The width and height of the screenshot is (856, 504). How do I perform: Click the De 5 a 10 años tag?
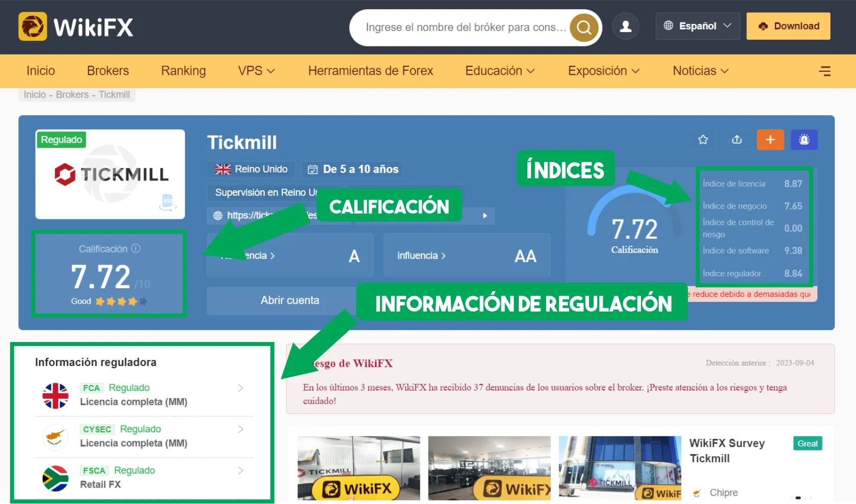click(353, 169)
